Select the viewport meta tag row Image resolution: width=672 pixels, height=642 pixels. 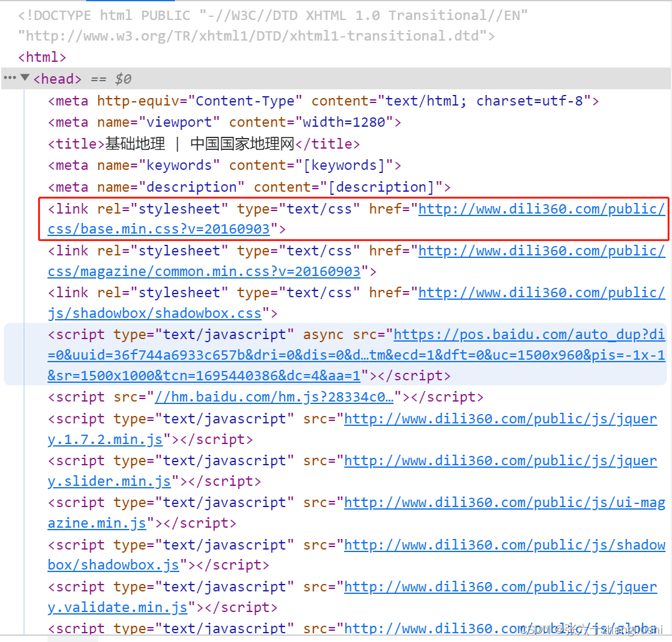[x=224, y=122]
